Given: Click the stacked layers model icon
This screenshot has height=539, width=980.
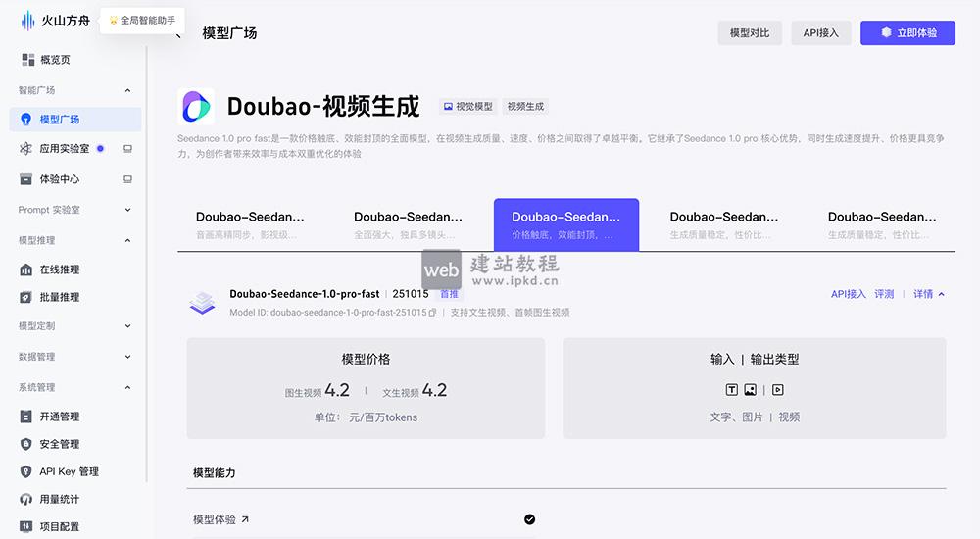Looking at the screenshot, I should pos(202,303).
